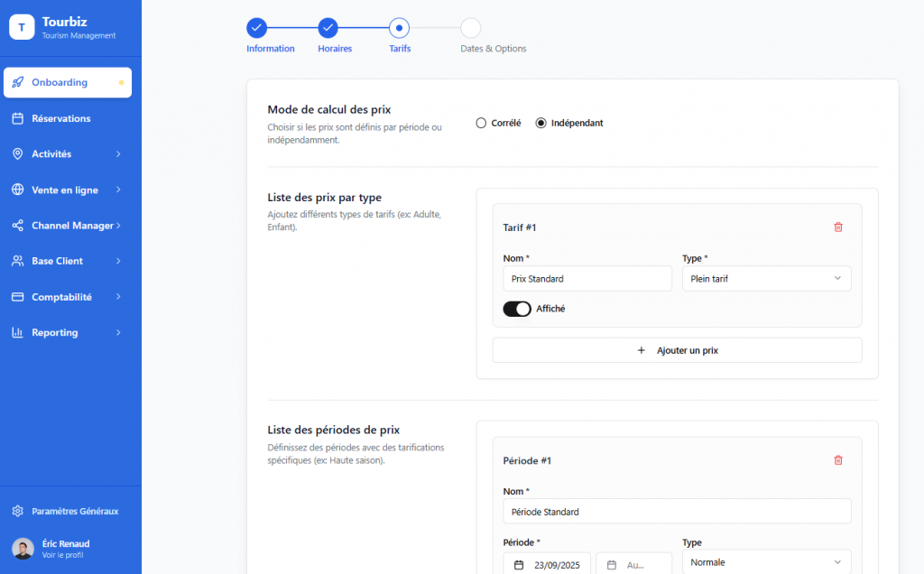Viewport: 924px width, 574px height.
Task: Click the calendar icon beside Réservations
Action: [x=17, y=118]
